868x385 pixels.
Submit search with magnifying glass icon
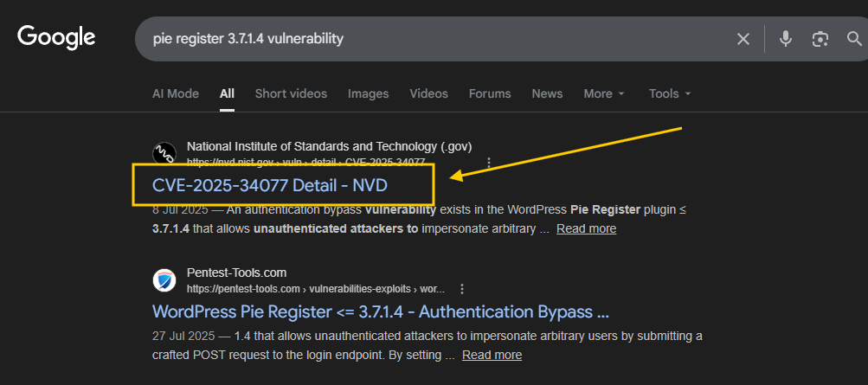click(x=855, y=39)
